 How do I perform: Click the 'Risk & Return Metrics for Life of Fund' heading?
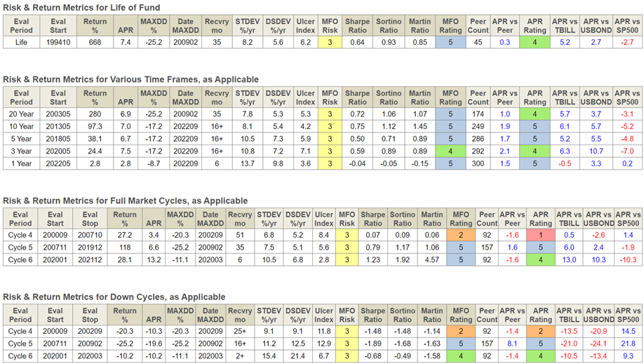tap(81, 8)
